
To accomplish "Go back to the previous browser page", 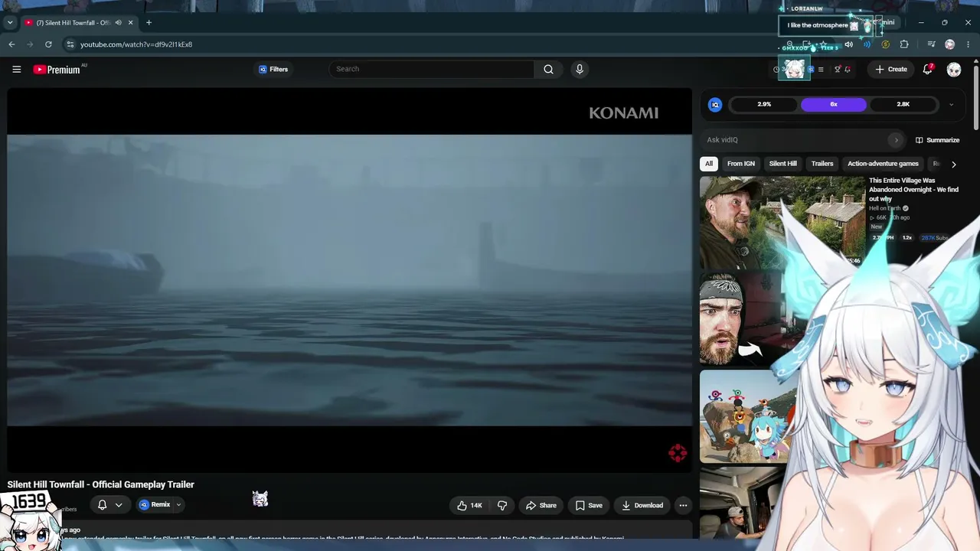I will coord(12,44).
